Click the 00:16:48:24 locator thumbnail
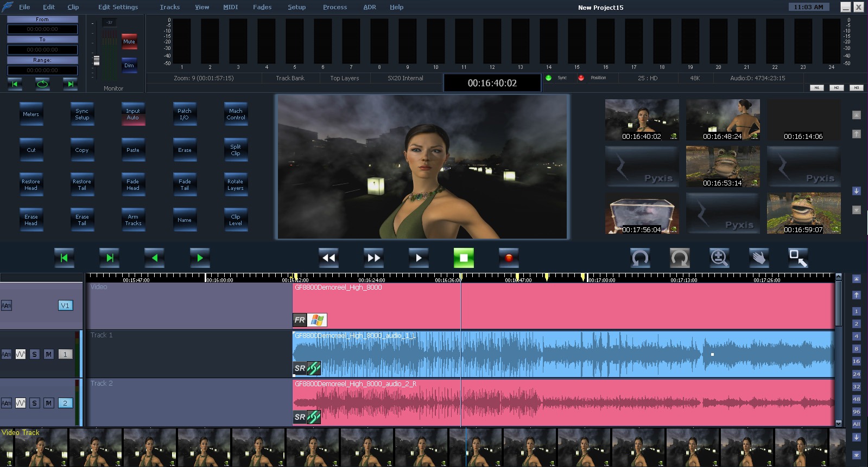Screen dimensions: 868x467 pos(723,120)
